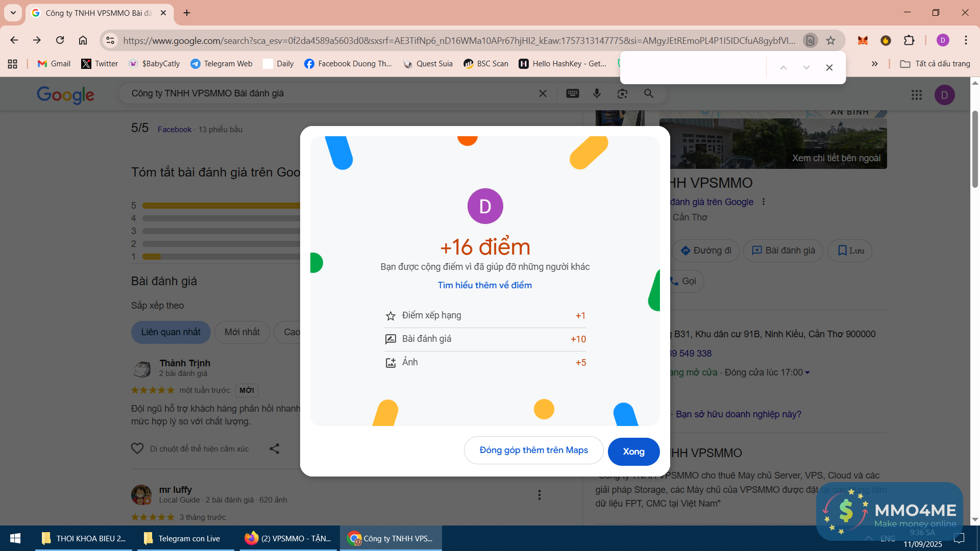The height and width of the screenshot is (551, 980).
Task: Open Tìm hiểu thêm về điểm link
Action: [484, 285]
